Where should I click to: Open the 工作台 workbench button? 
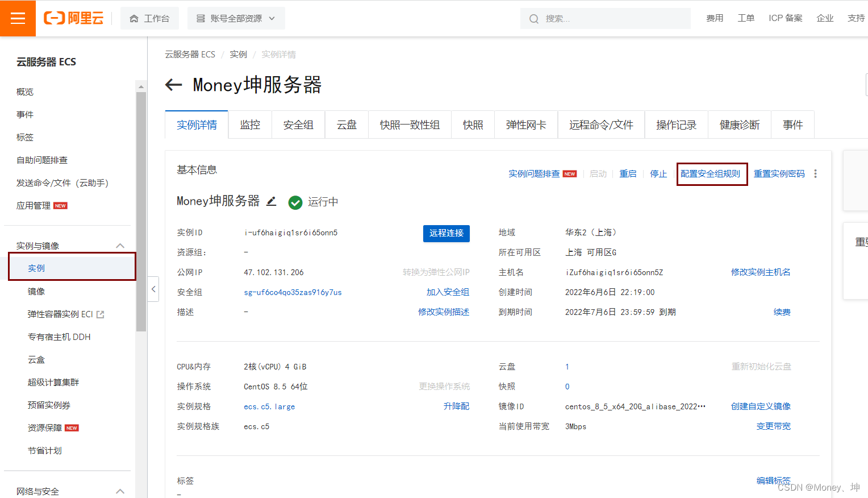pyautogui.click(x=149, y=18)
